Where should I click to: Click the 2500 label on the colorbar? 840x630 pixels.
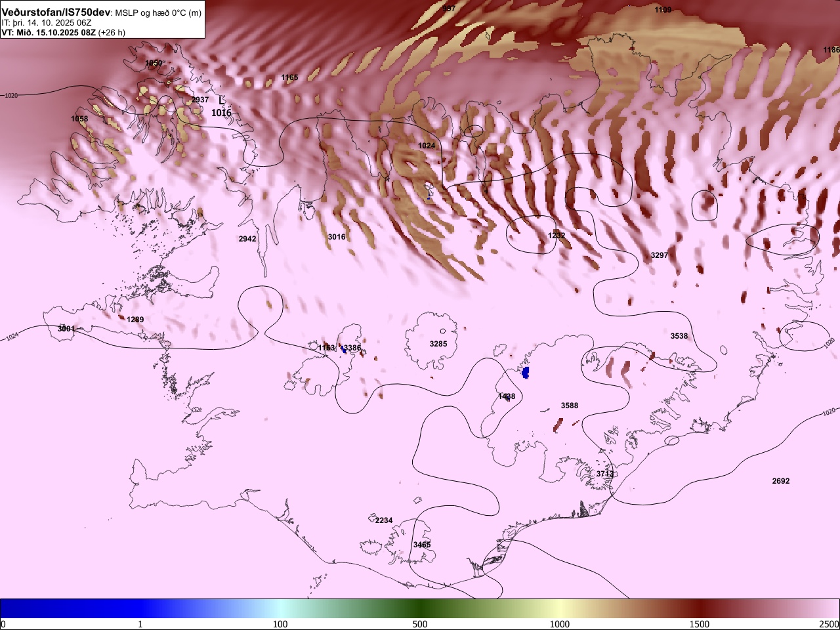(x=829, y=623)
